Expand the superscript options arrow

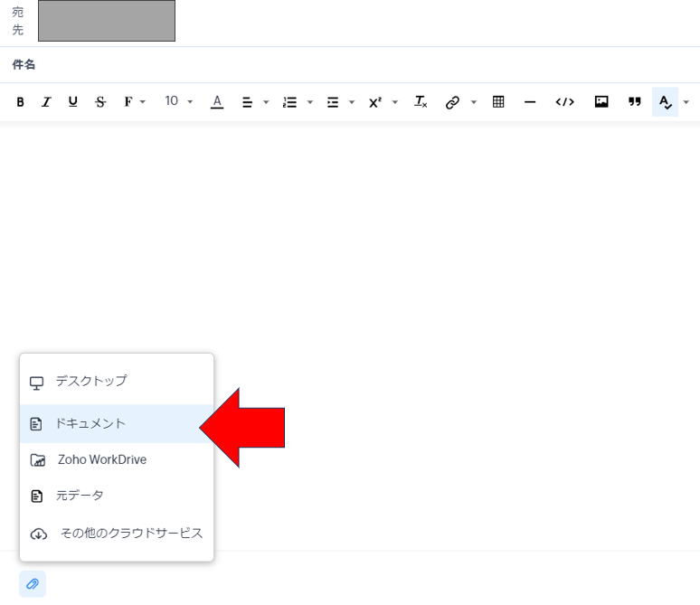click(394, 102)
